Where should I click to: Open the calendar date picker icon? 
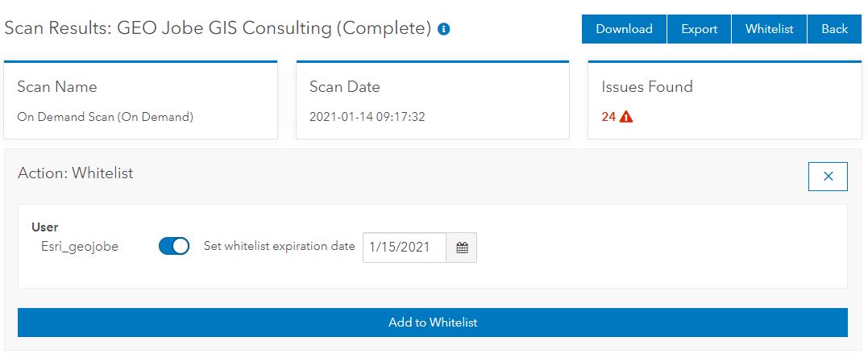tap(462, 248)
